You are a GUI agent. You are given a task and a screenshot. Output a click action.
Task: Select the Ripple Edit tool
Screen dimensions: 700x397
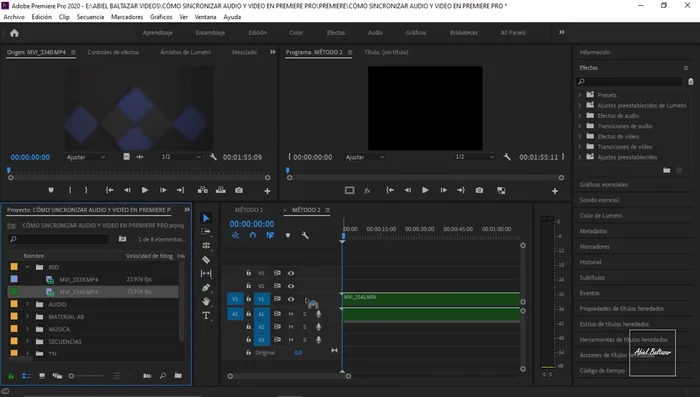206,245
